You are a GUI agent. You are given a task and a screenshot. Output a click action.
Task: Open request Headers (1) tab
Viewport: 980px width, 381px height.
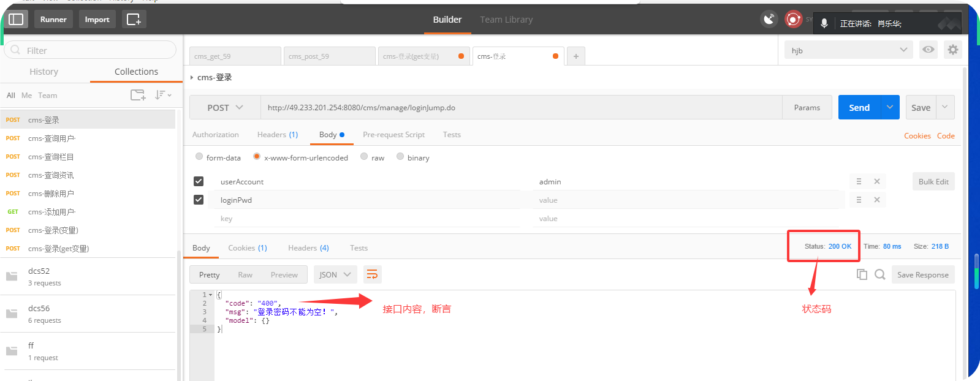278,135
